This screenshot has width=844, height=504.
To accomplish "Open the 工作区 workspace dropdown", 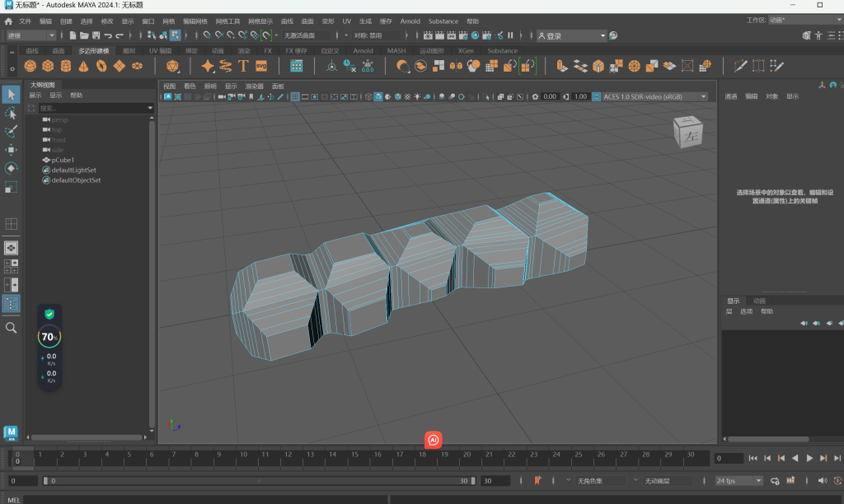I will [806, 20].
